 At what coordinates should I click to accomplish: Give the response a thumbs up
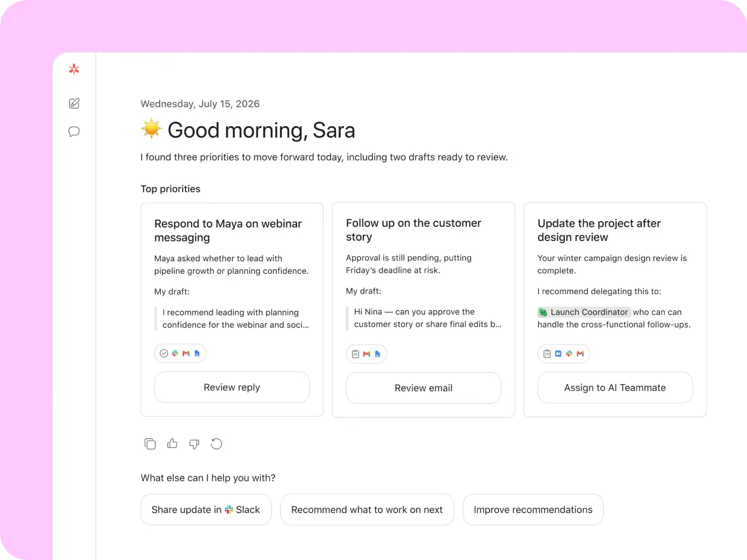tap(172, 444)
